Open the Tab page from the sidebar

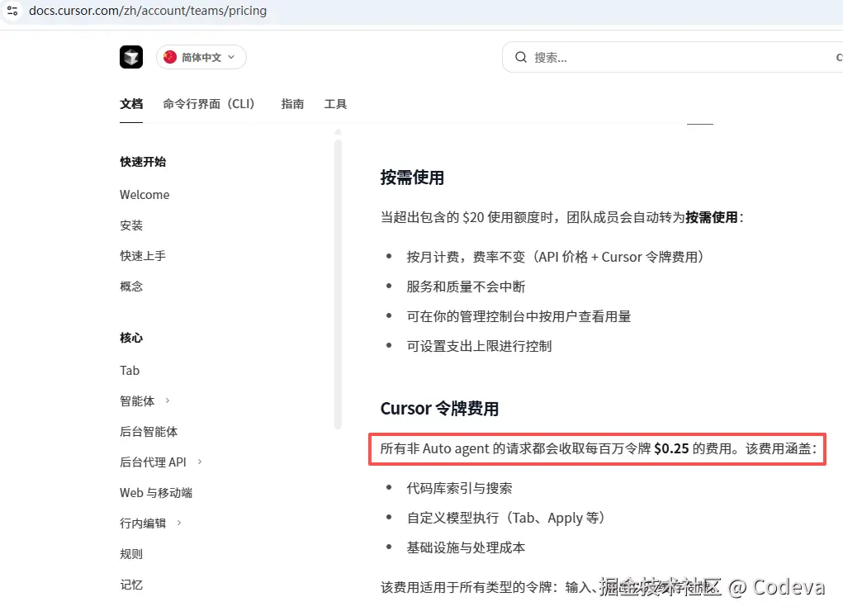click(x=129, y=370)
